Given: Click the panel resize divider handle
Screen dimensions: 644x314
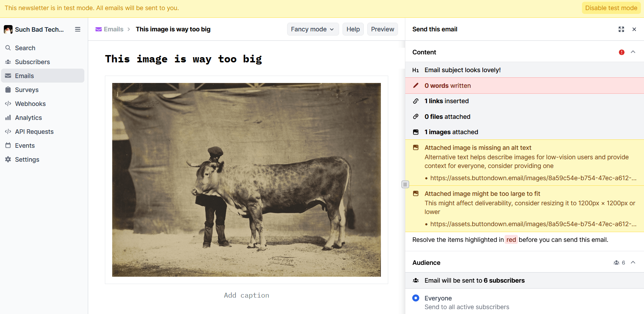Looking at the screenshot, I should click(x=405, y=184).
